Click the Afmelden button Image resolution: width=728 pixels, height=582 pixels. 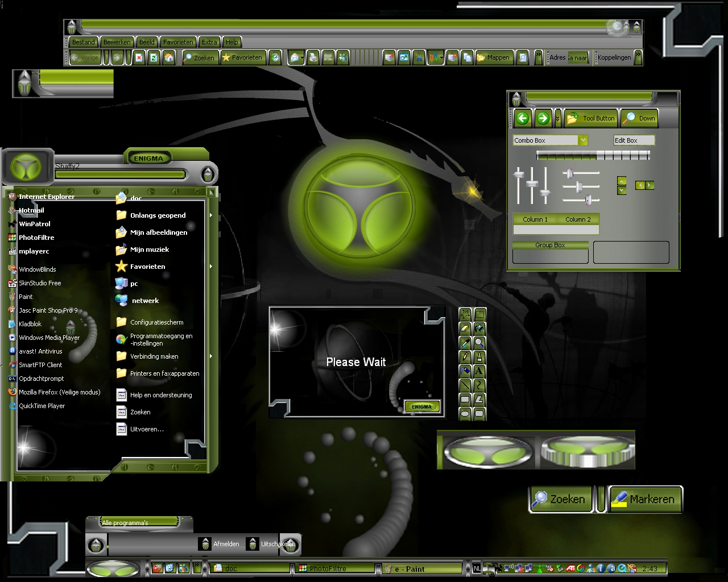pyautogui.click(x=220, y=544)
